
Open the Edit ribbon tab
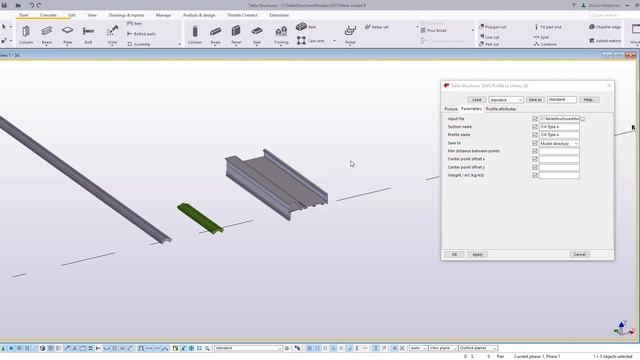pyautogui.click(x=71, y=15)
